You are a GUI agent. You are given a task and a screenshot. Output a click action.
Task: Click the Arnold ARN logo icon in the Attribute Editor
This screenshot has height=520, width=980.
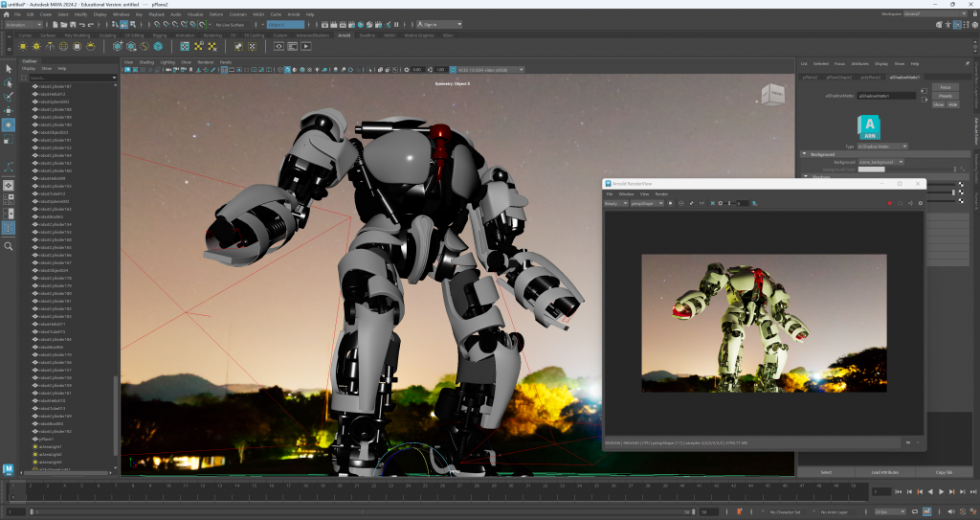point(869,125)
